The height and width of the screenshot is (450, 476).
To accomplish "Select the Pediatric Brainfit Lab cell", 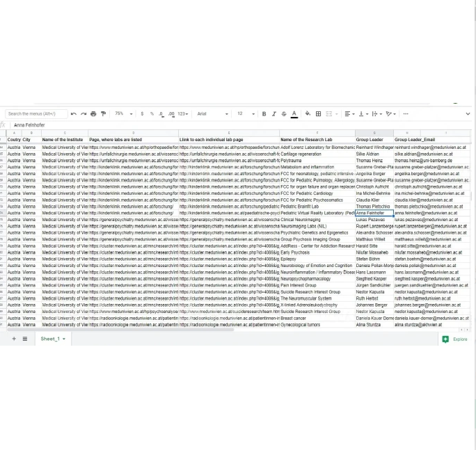I will click(x=317, y=207).
